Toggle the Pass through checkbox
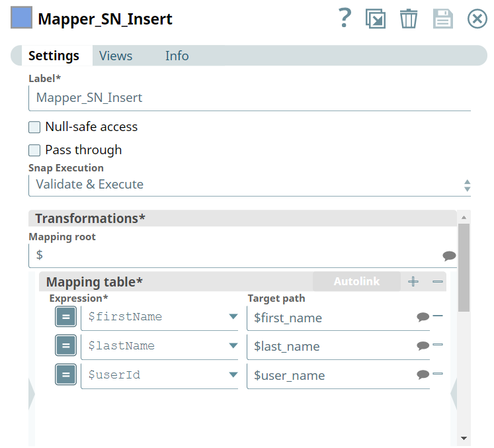 click(x=34, y=150)
